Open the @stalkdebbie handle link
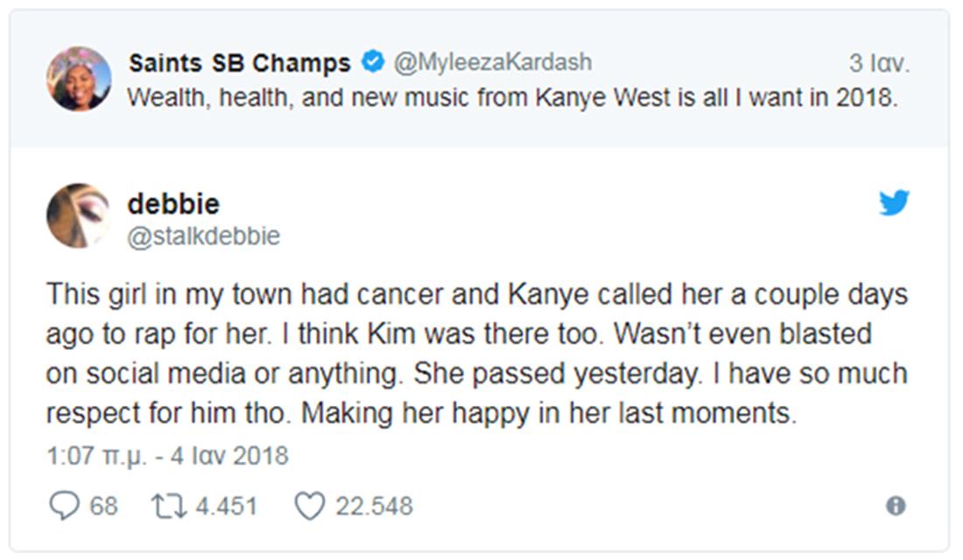The width and height of the screenshot is (963, 560). 204,237
